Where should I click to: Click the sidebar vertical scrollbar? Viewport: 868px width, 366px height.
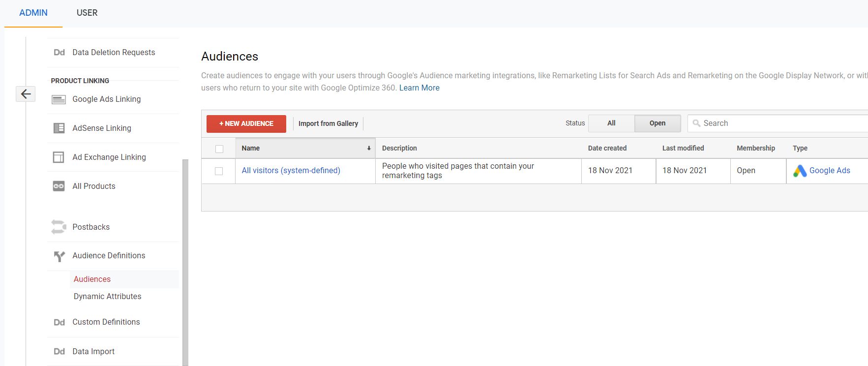tap(185, 263)
